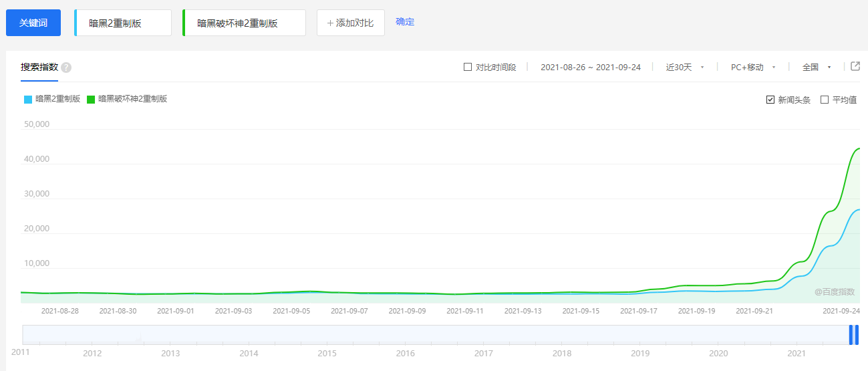Select the 搜索指数 tab
Image resolution: width=868 pixels, height=371 pixels.
pyautogui.click(x=39, y=67)
